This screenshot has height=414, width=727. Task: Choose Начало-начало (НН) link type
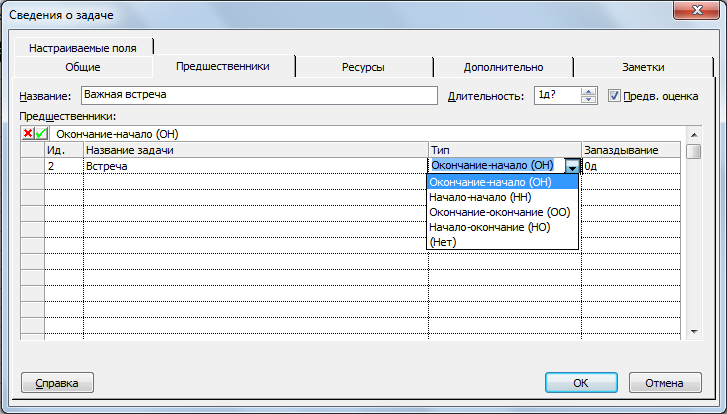click(x=502, y=197)
